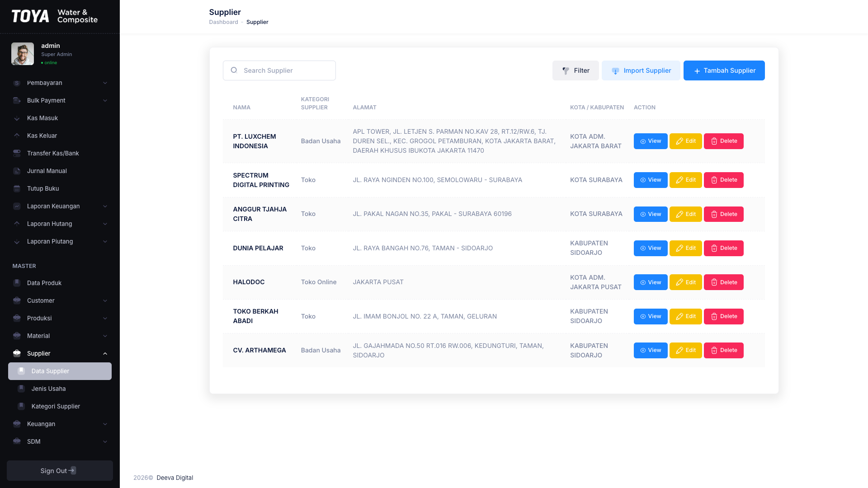
Task: Click the Halodoc address 'JAKARTA PUSAT'
Action: pyautogui.click(x=378, y=282)
